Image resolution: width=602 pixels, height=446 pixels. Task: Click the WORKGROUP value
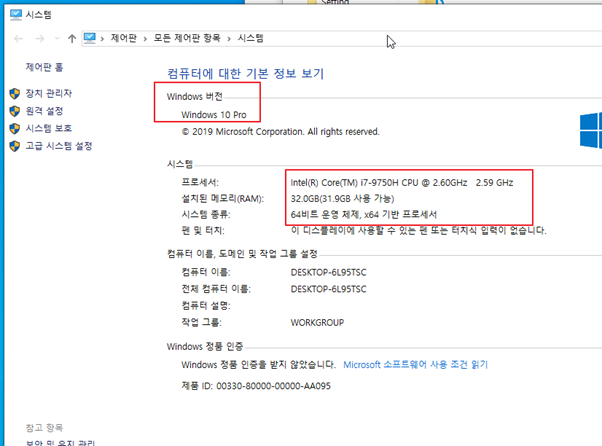[x=317, y=322]
